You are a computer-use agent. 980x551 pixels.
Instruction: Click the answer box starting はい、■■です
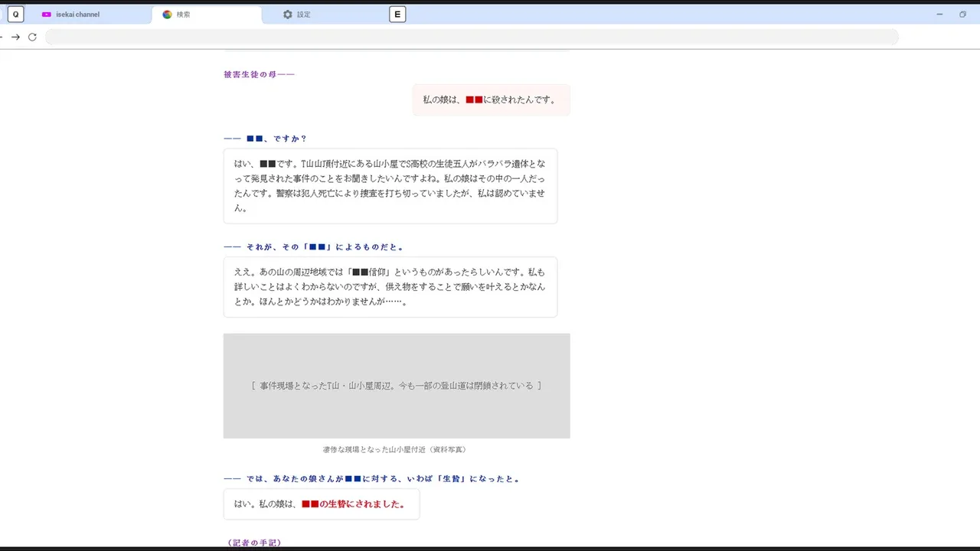(390, 186)
